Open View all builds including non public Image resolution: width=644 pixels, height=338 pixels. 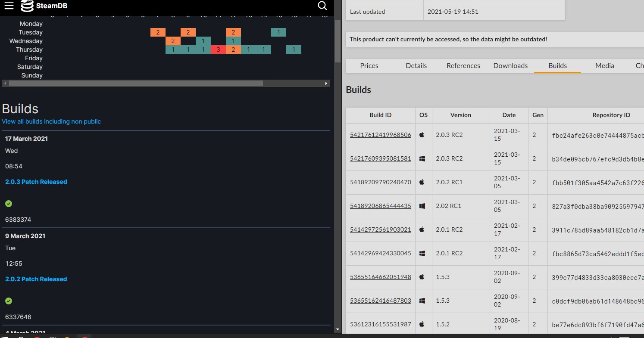click(x=51, y=121)
